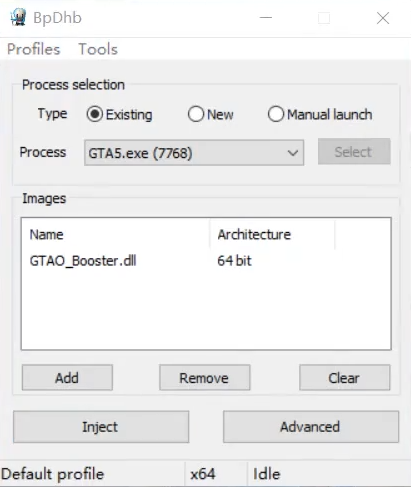Enable the Manual launch radio option
The height and width of the screenshot is (487, 411).
tap(276, 114)
